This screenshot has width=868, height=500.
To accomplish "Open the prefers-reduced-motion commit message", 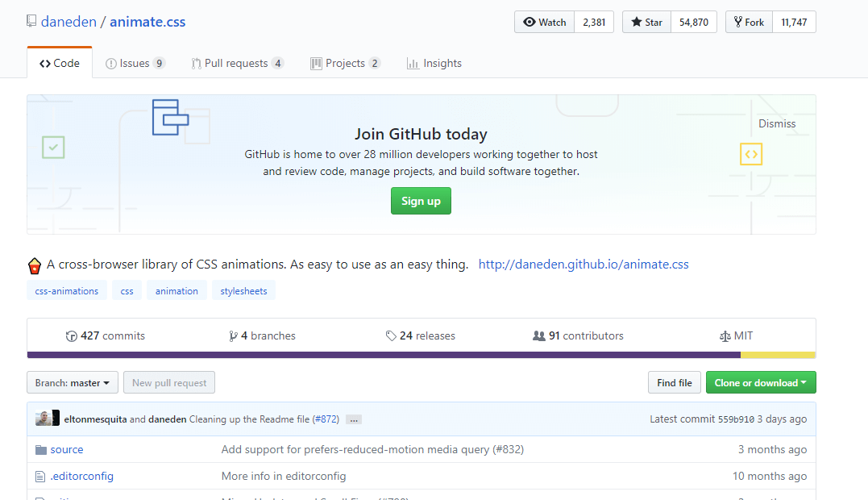I will coord(372,450).
